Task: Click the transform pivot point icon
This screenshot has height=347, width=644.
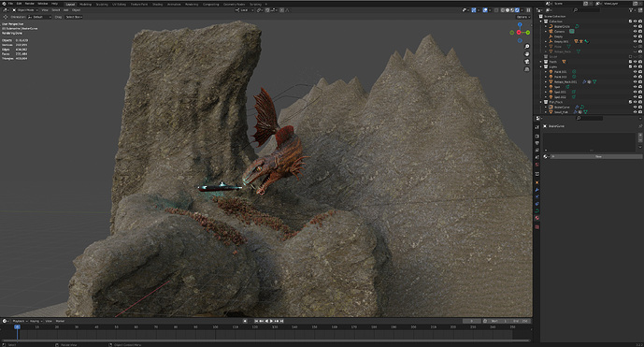Action: [x=260, y=10]
